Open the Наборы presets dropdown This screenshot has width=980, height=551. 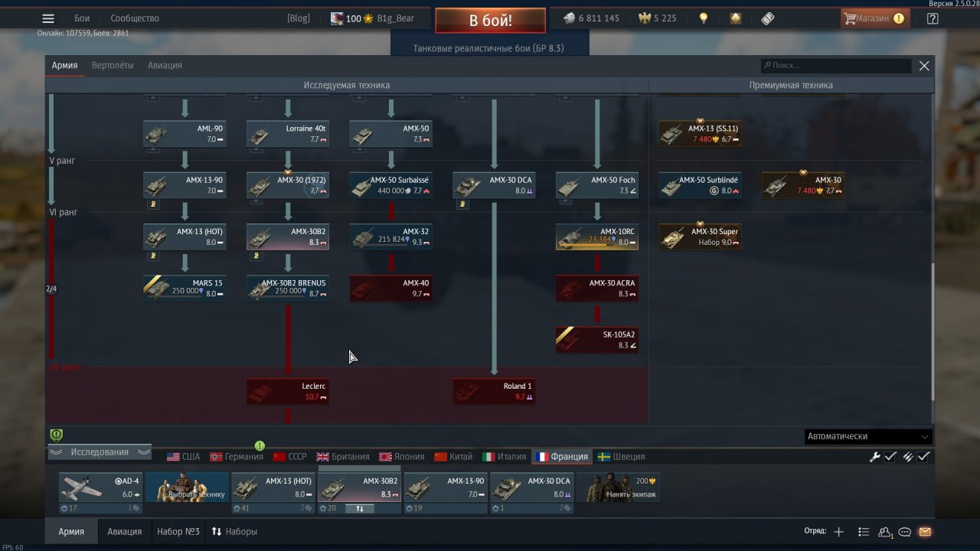coord(234,531)
